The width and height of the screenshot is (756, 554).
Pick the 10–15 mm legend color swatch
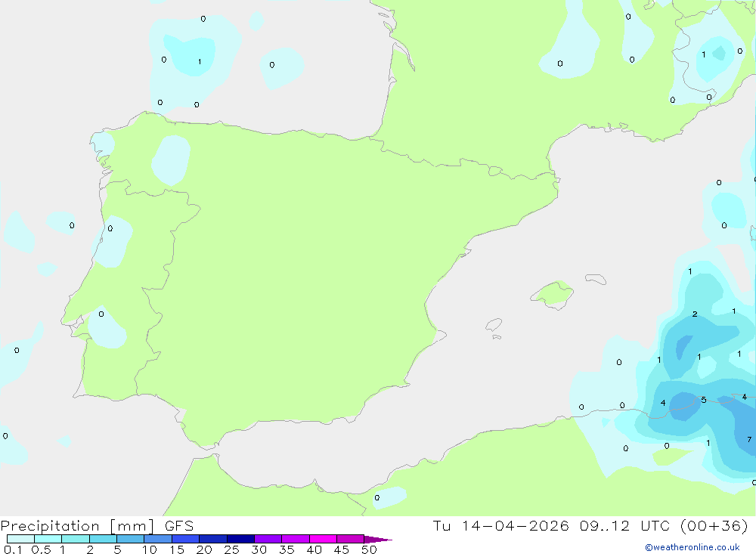click(x=158, y=539)
